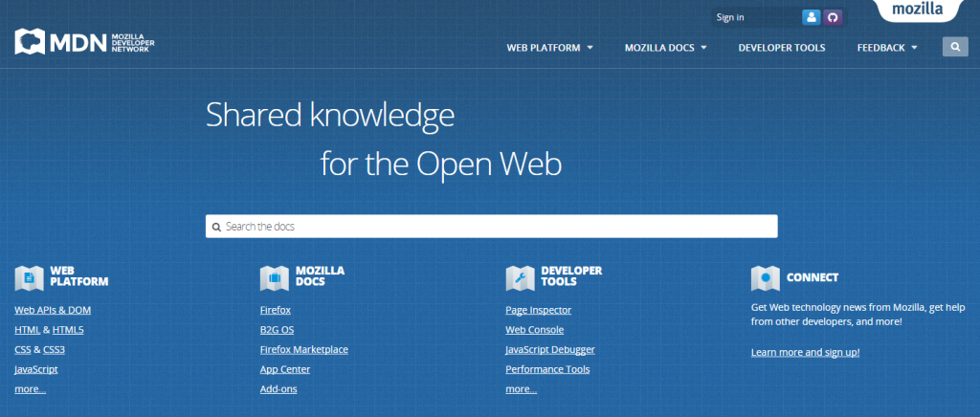The image size is (980, 417).
Task: Expand the Mozilla Docs nav dropdown arrow
Action: (703, 48)
